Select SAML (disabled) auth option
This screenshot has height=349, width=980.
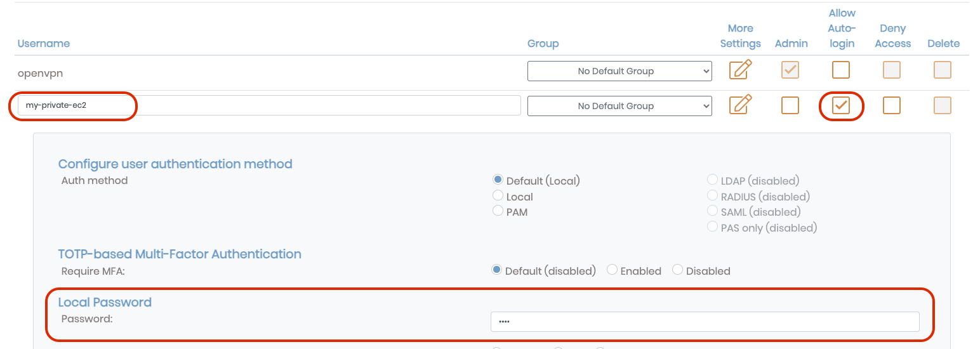[713, 211]
